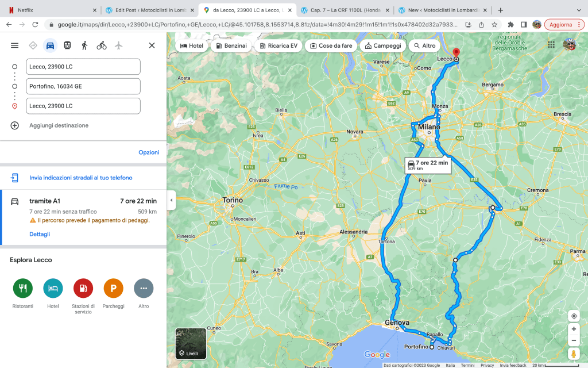Expand the Opzioni route options
This screenshot has height=368, width=588.
149,152
